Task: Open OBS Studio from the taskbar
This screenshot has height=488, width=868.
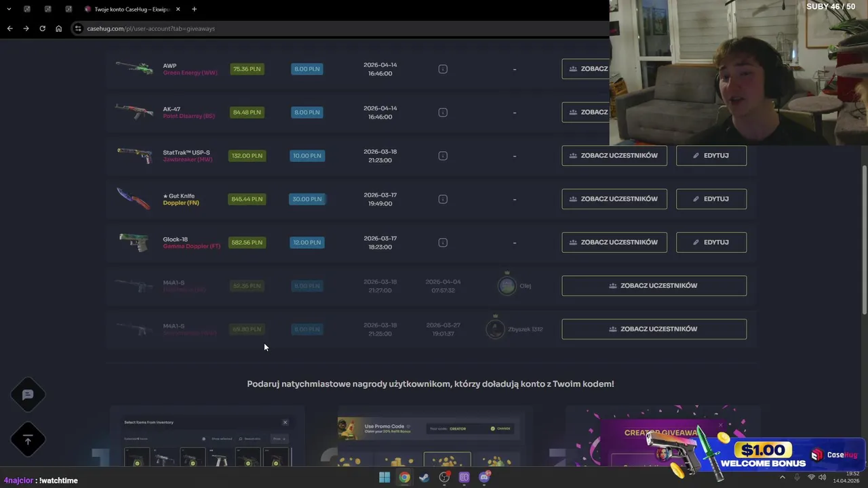Action: pyautogui.click(x=444, y=477)
